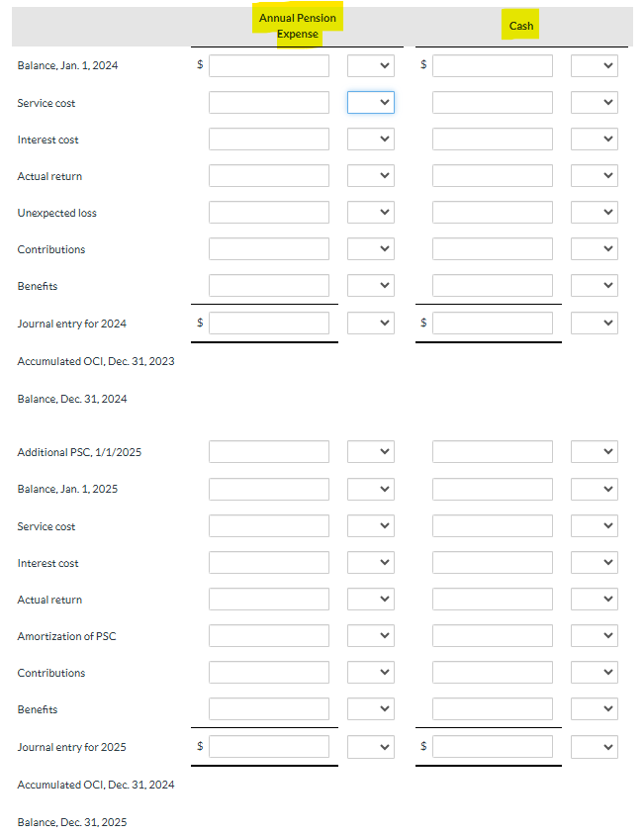Click Annual Pension Expense field for 2024 Service cost

(x=269, y=102)
